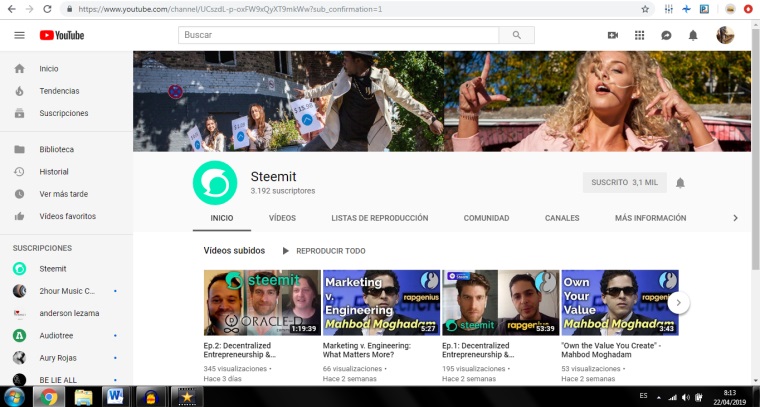Click the Steemit channel logo avatar
The height and width of the screenshot is (407, 760).
215,183
